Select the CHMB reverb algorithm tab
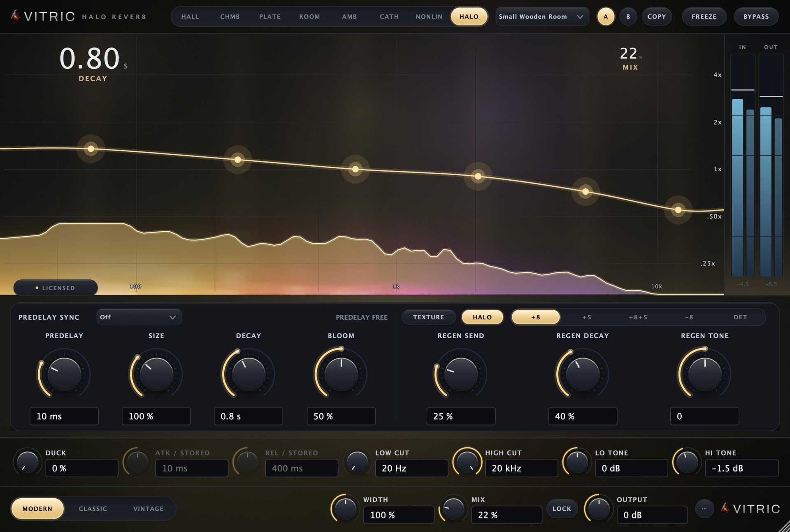The width and height of the screenshot is (790, 532). pyautogui.click(x=230, y=17)
